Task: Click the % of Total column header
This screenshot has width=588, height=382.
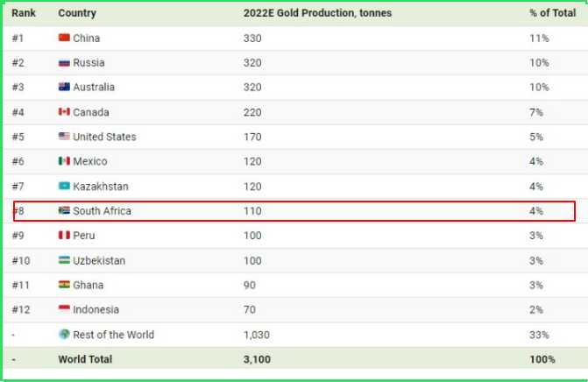Action: pos(552,13)
